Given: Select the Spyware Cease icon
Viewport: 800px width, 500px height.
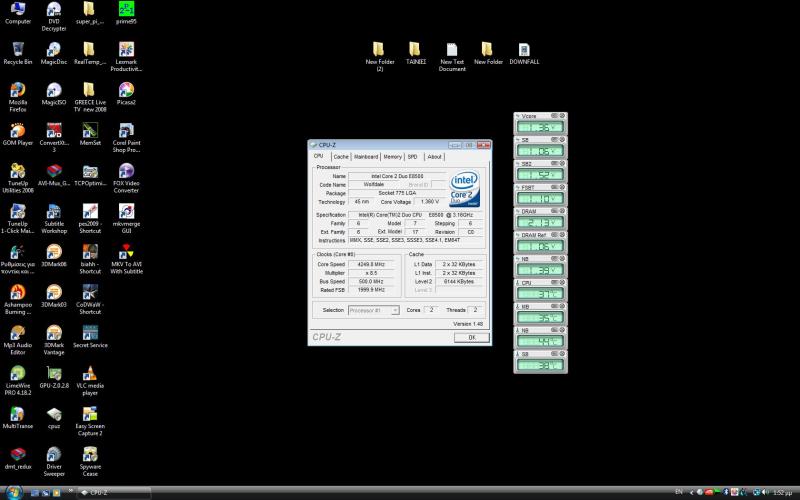Looking at the screenshot, I should pyautogui.click(x=90, y=461).
